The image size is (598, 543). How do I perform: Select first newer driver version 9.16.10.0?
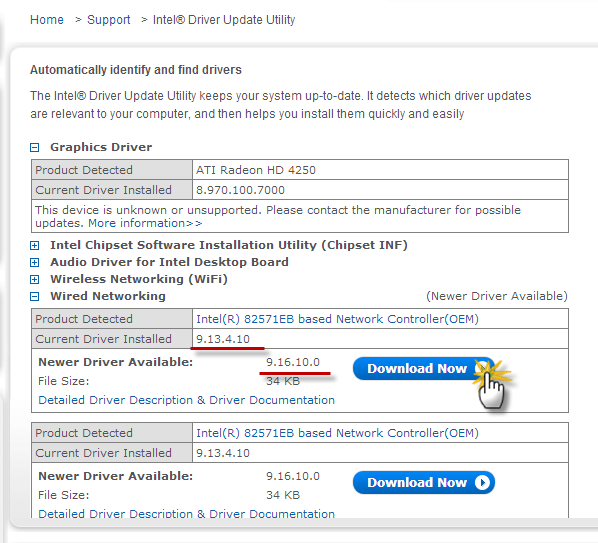pyautogui.click(x=293, y=362)
